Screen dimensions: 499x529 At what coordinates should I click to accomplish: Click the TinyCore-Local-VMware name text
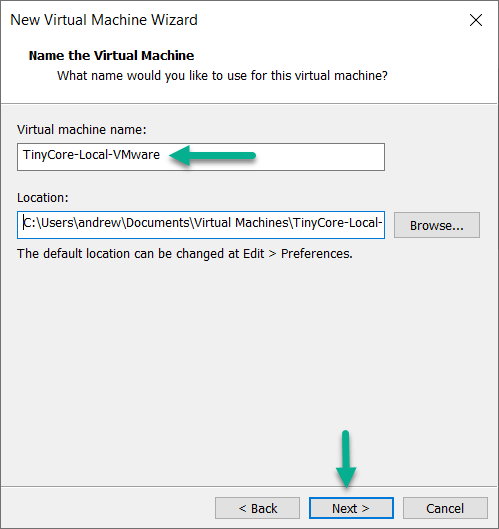(x=91, y=155)
